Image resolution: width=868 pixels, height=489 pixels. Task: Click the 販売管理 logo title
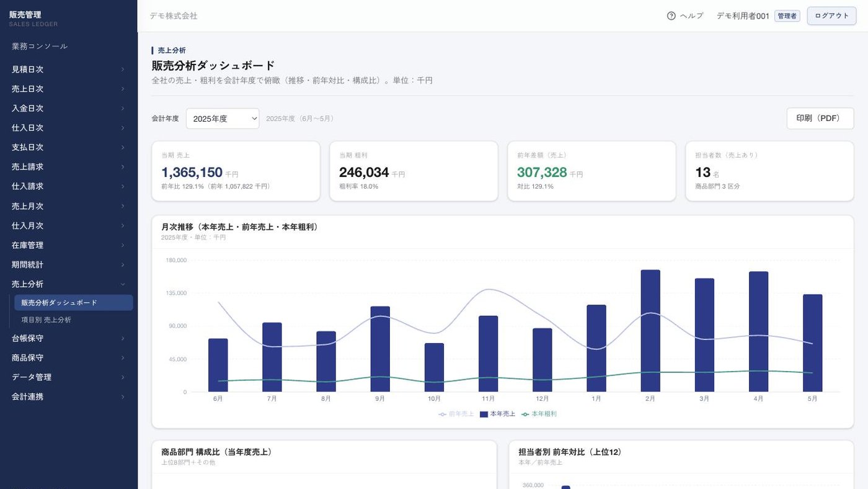(x=25, y=15)
